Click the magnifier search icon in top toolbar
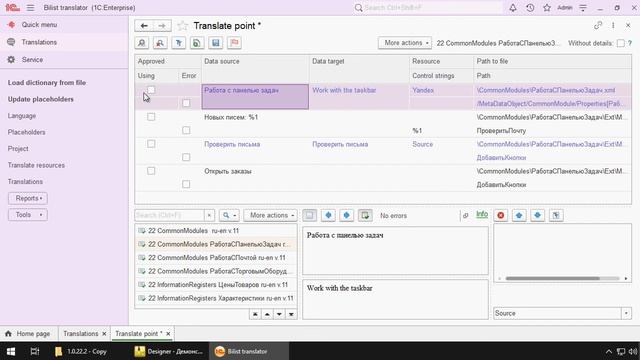Viewport: 640px width, 360px height. [x=142, y=43]
